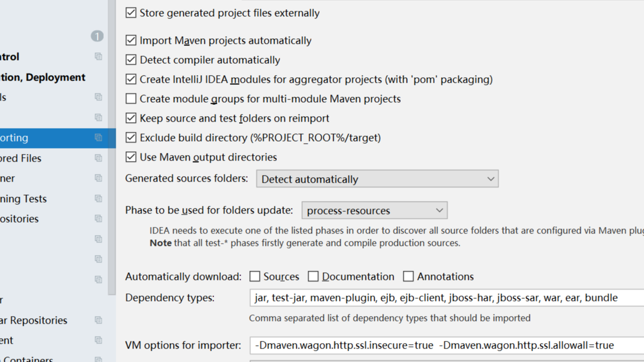Image resolution: width=644 pixels, height=362 pixels.
Task: Click the project-level icon beside Running Tests
Action: click(98, 199)
